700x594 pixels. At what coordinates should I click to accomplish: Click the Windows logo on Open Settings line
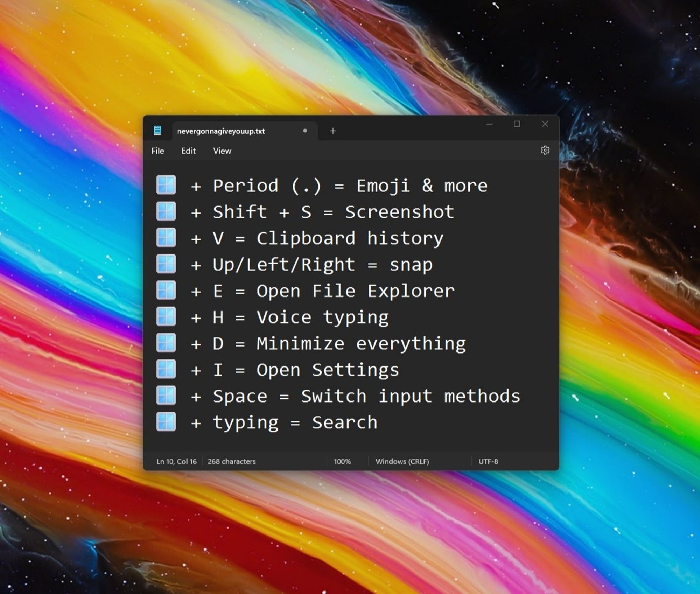click(x=166, y=369)
